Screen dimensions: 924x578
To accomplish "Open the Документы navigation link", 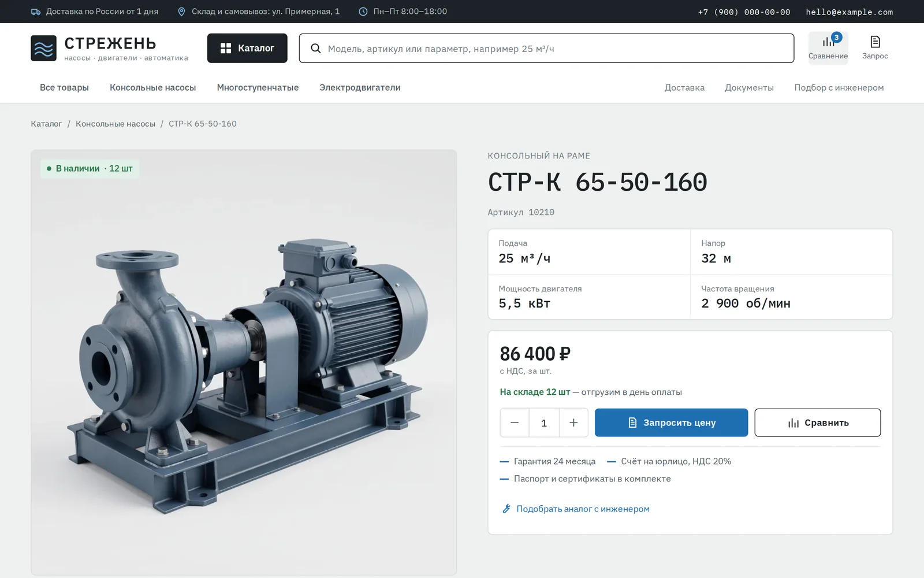I will pyautogui.click(x=749, y=87).
